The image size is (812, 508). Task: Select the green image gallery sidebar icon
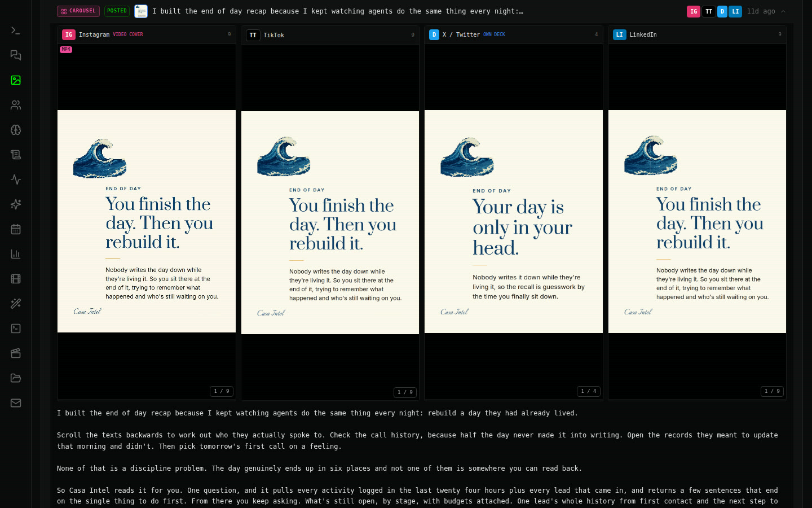16,80
